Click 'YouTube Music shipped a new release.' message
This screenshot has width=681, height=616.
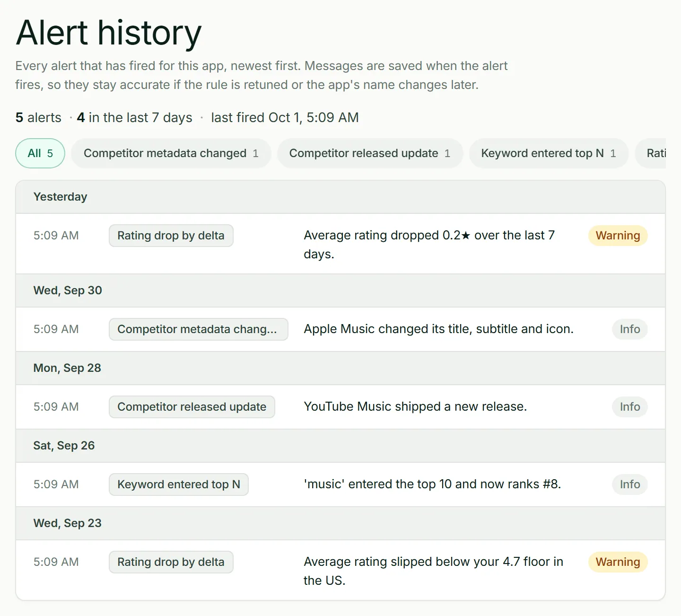pos(415,407)
